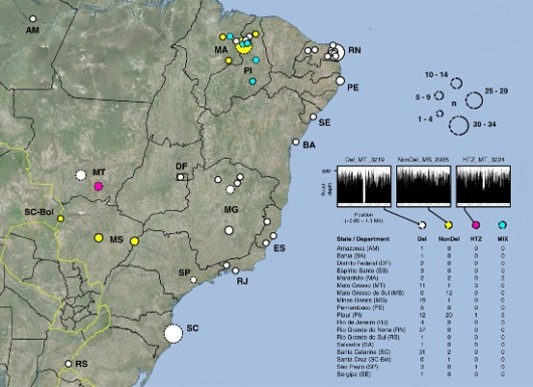Click the white marker above the AM label
533x387 pixels.
coord(33,19)
